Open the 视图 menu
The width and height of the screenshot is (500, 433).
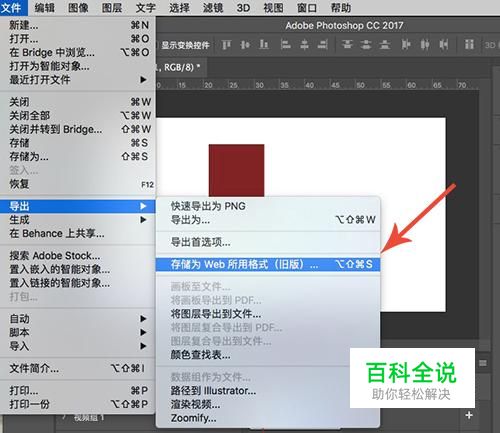coord(273,7)
